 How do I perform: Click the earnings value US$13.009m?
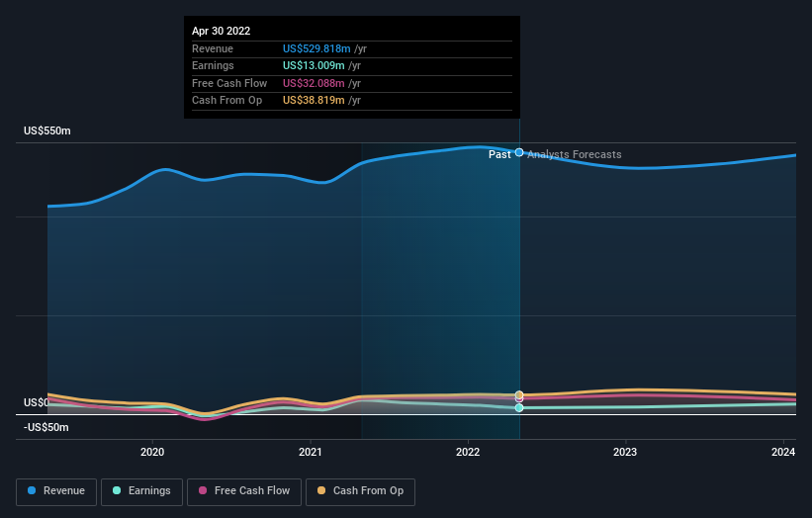pos(314,65)
